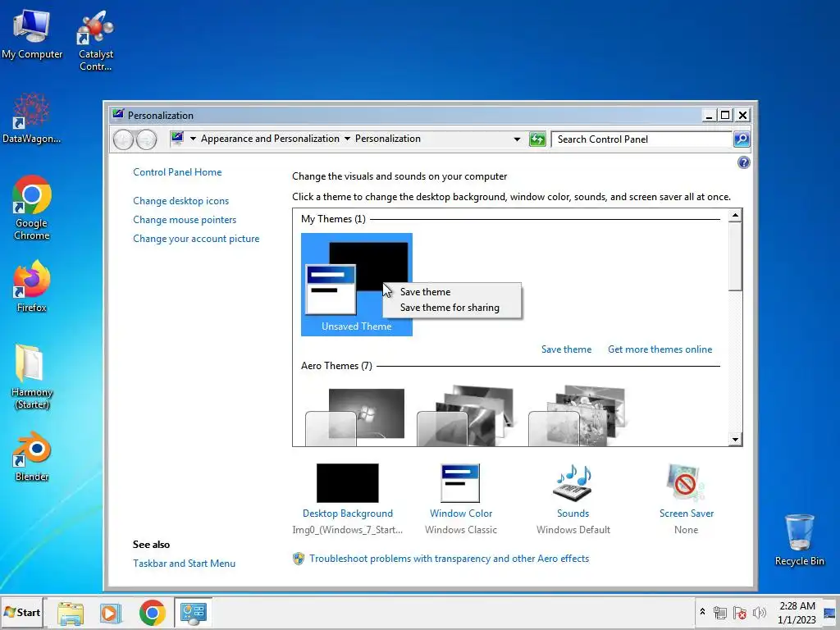This screenshot has height=630, width=840.
Task: Open Change desktop icons link
Action: [x=181, y=201]
